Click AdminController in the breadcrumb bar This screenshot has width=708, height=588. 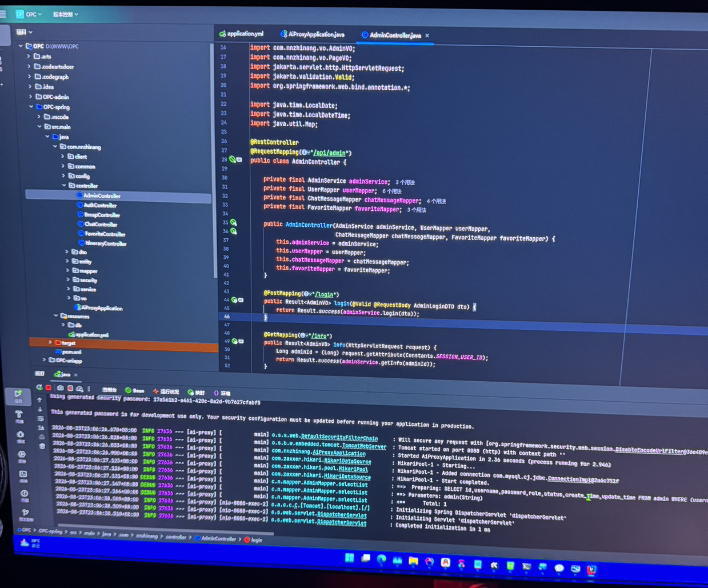(215, 538)
